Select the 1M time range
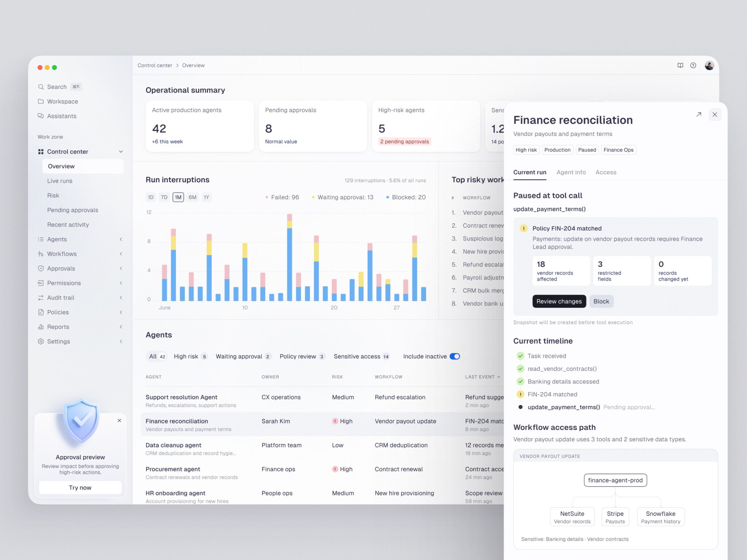This screenshot has width=747, height=560. (x=178, y=197)
